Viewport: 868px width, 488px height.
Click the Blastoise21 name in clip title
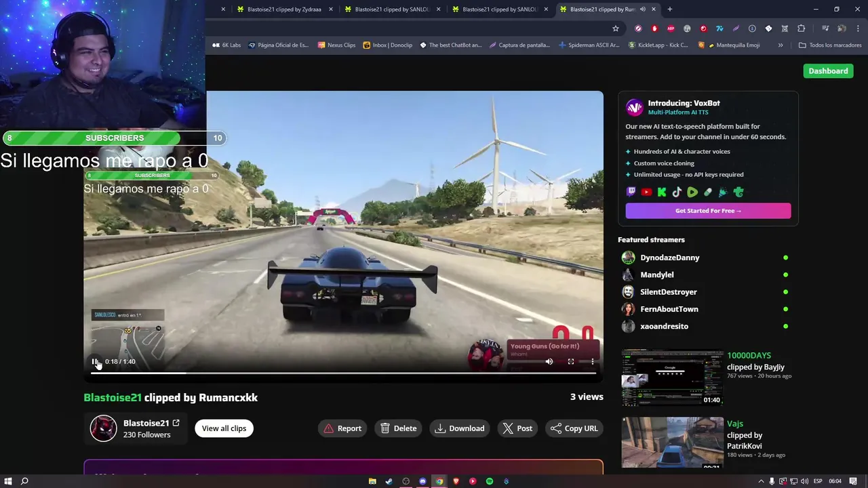click(113, 398)
